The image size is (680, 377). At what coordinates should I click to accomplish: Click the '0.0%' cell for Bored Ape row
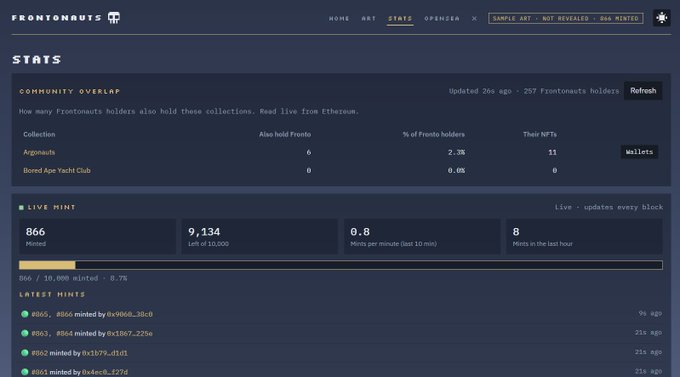(x=456, y=170)
